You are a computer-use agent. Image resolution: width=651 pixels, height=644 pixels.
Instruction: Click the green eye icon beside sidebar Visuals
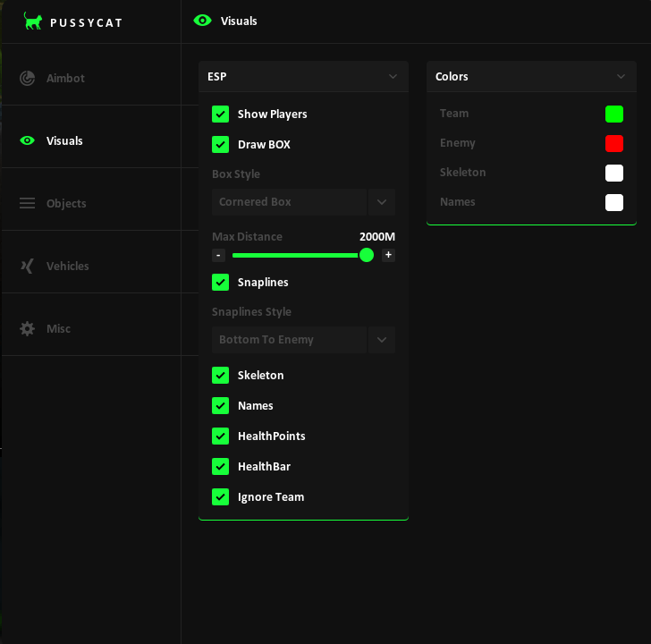(x=28, y=140)
